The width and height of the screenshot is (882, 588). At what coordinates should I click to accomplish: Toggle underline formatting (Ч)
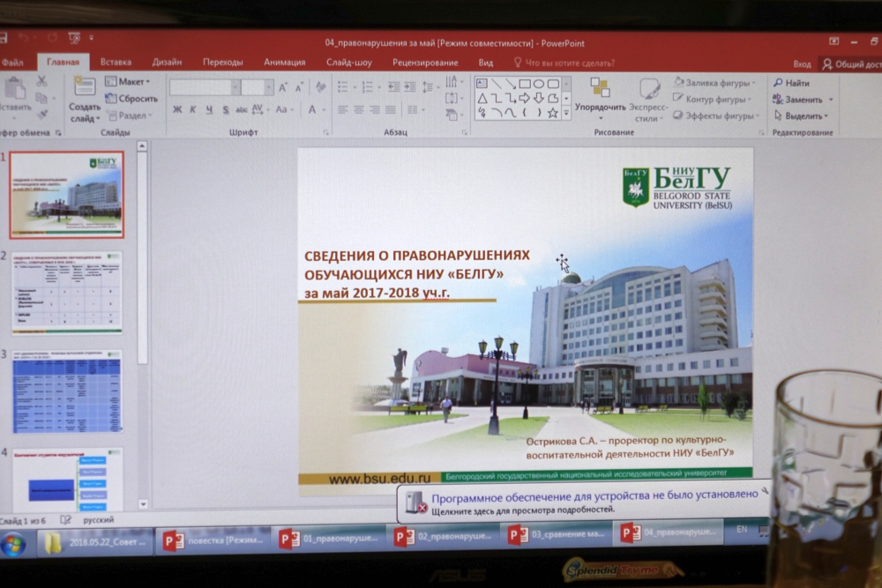[x=209, y=109]
